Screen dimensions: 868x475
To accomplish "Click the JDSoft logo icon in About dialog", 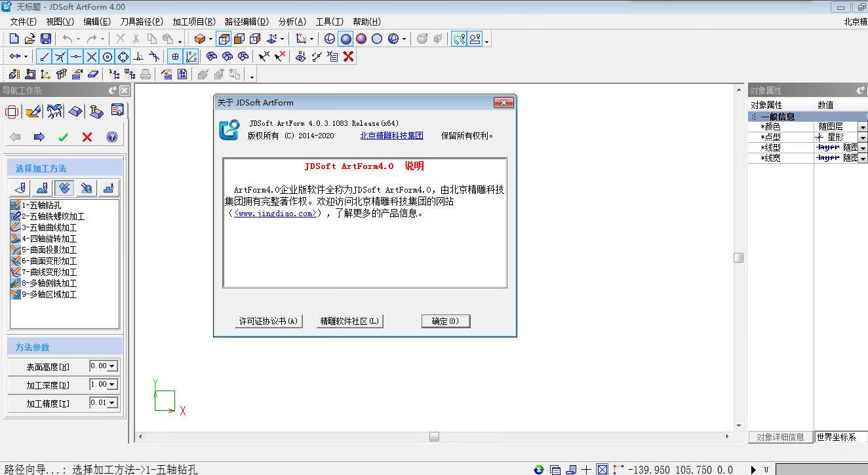I will pos(229,130).
